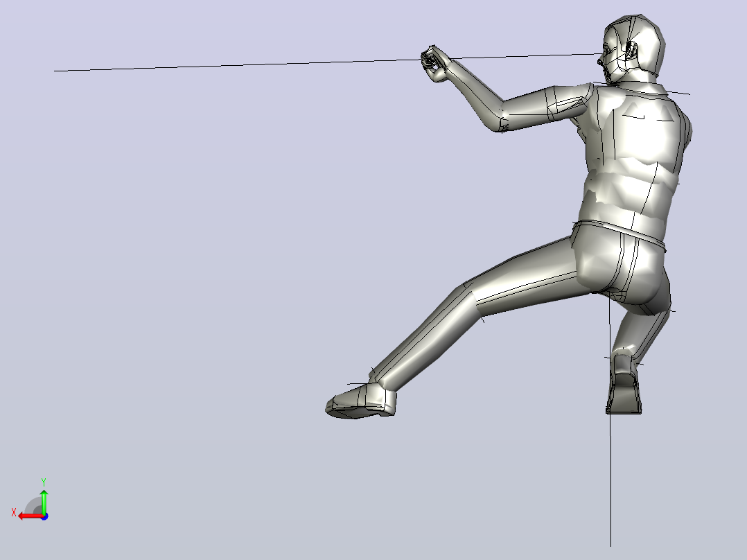Click the green Y axis arrow on triad

44,500
